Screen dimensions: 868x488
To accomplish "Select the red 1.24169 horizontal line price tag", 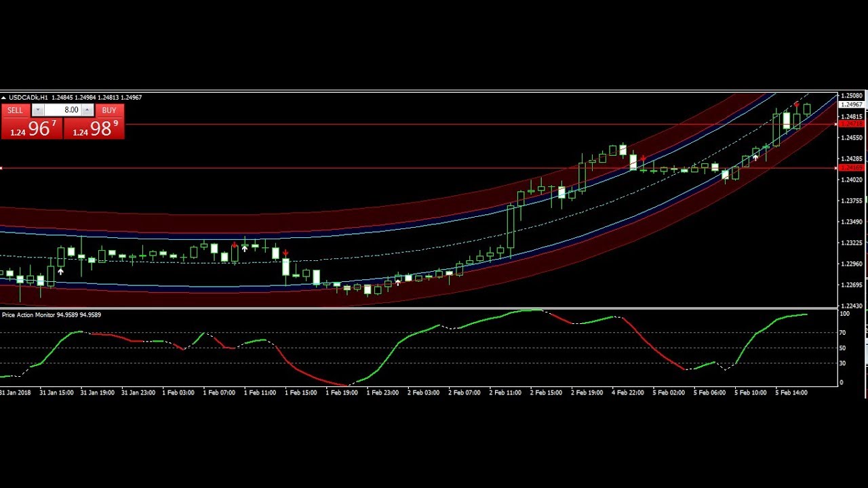I will click(x=852, y=167).
